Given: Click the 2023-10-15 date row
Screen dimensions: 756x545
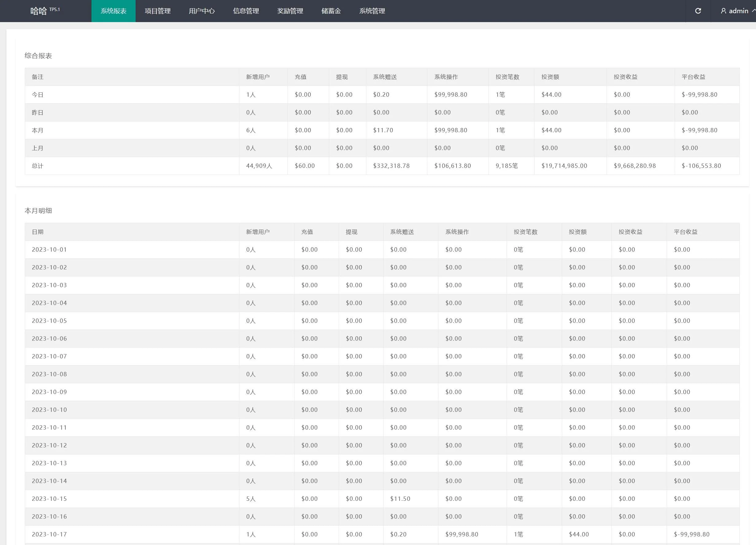Looking at the screenshot, I should tap(49, 499).
